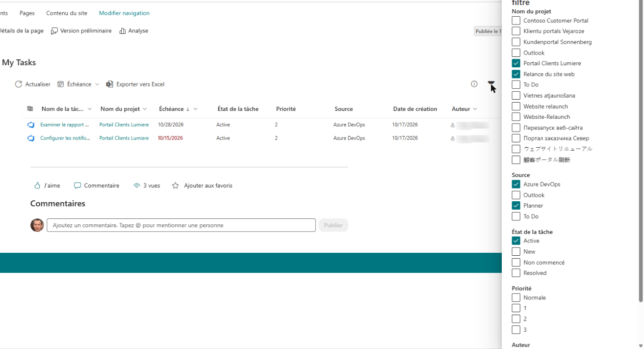This screenshot has width=644, height=349.
Task: Open the Échéance column header chevron
Action: coord(196,109)
